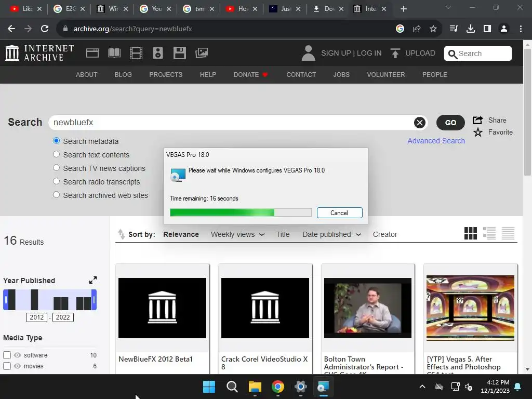The height and width of the screenshot is (399, 532).
Task: Open the BLOG menu item
Action: [x=123, y=75]
